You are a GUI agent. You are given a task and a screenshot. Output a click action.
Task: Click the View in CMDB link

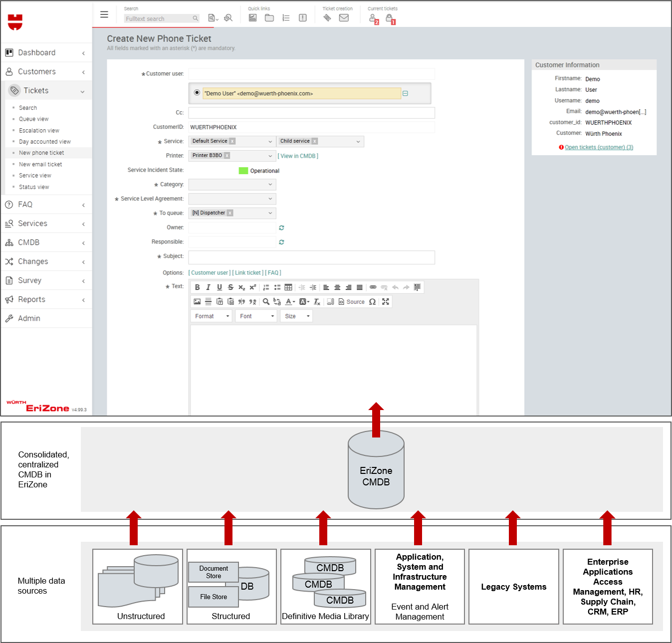[x=298, y=156]
